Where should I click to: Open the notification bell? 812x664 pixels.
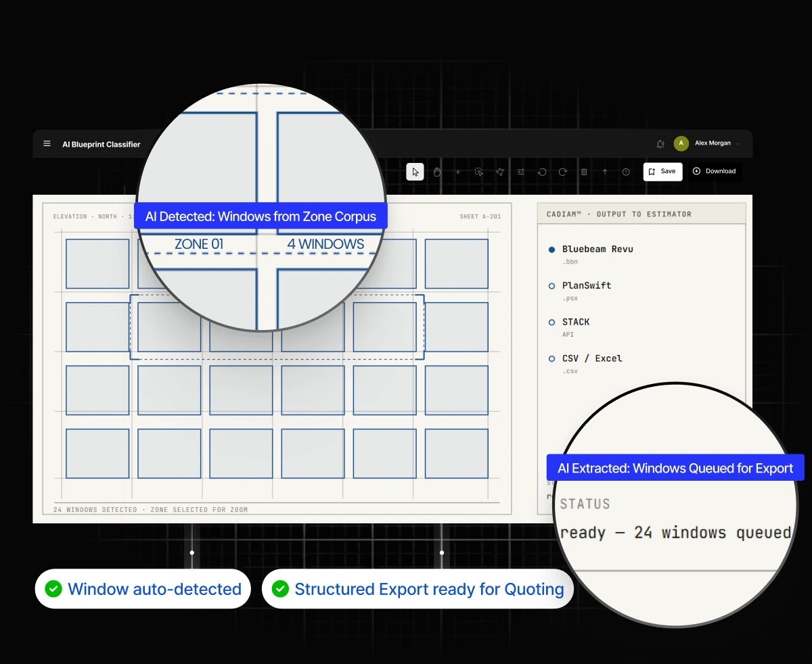pos(660,144)
